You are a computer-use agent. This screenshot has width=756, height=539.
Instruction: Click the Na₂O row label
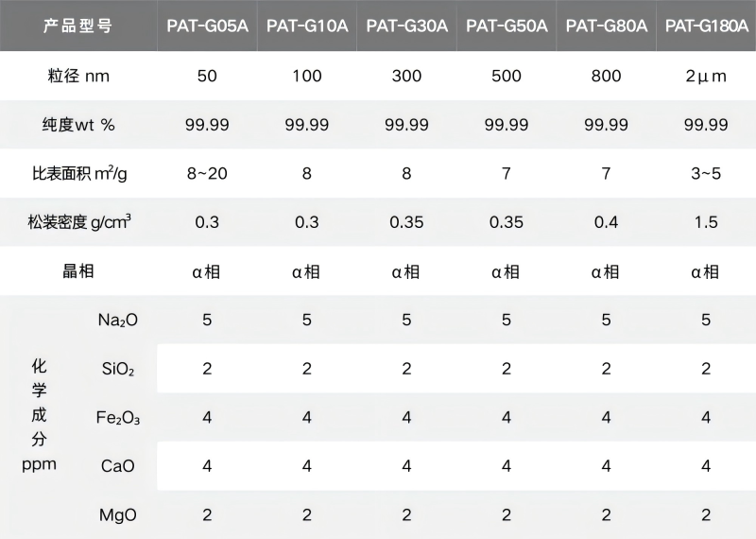(x=118, y=320)
